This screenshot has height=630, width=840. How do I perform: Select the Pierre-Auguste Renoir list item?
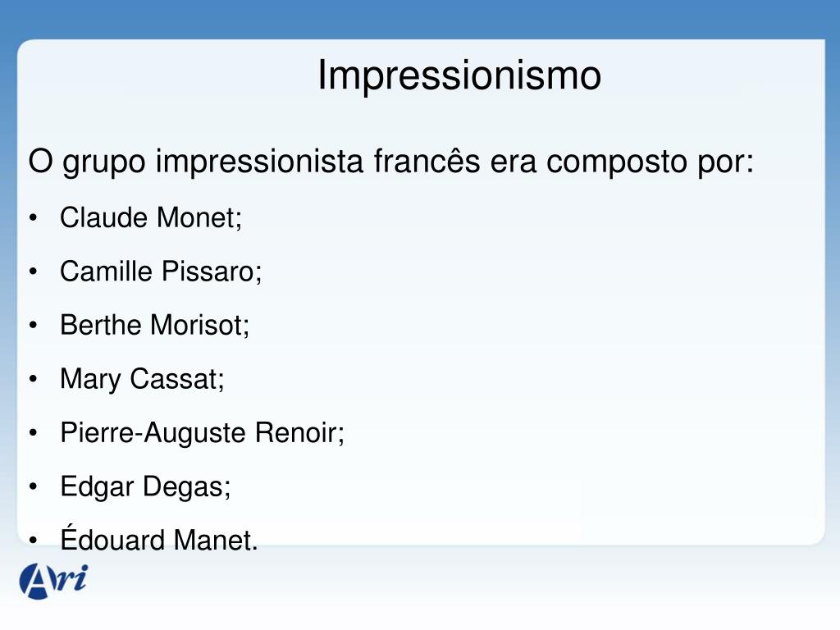(202, 433)
